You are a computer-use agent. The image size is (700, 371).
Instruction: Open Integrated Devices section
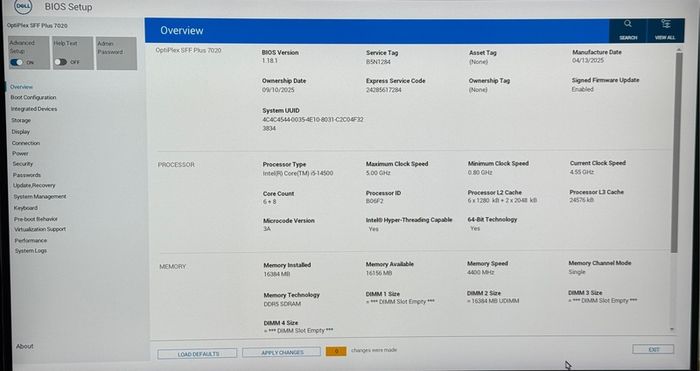pyautogui.click(x=34, y=109)
